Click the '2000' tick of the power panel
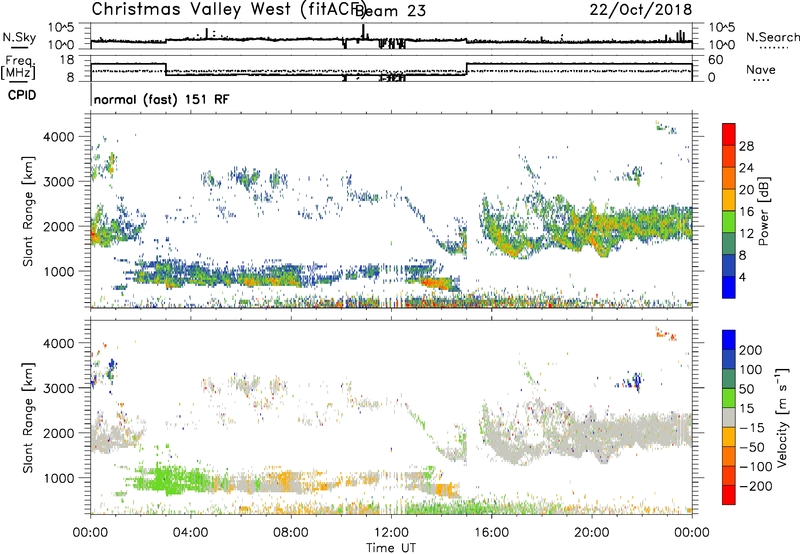800x554 pixels. click(x=59, y=226)
